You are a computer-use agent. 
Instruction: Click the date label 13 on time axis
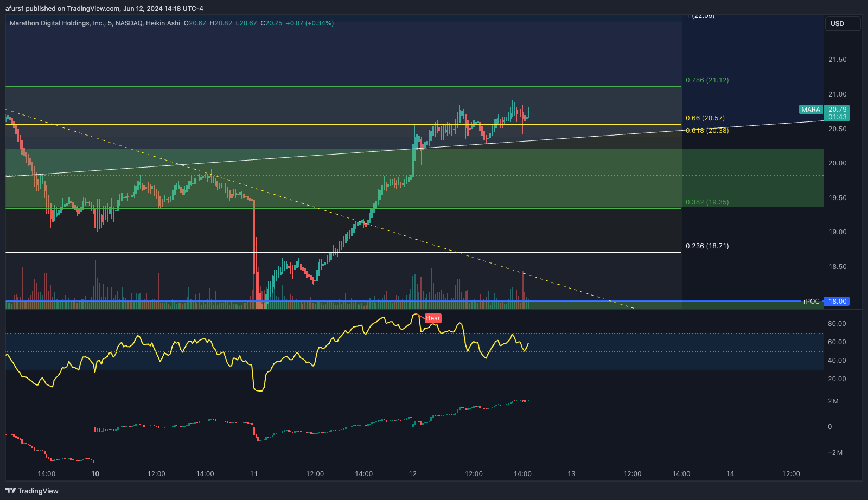pyautogui.click(x=571, y=474)
